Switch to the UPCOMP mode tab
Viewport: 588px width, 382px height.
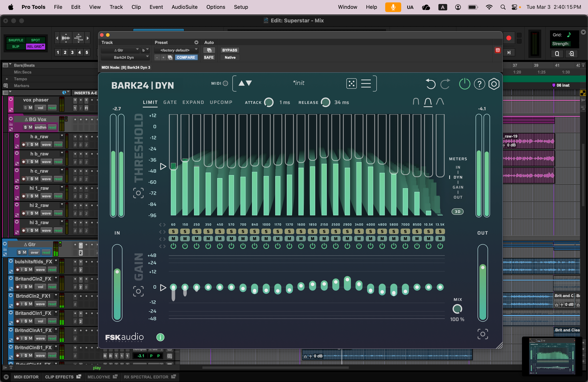(221, 102)
